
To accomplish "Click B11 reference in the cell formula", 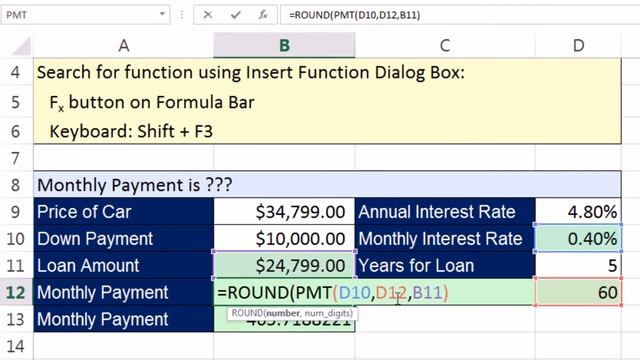I will 427,293.
